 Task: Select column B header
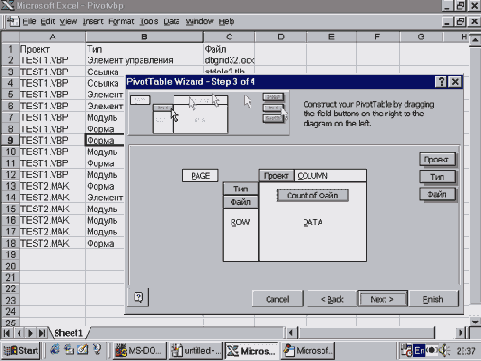tap(144, 37)
